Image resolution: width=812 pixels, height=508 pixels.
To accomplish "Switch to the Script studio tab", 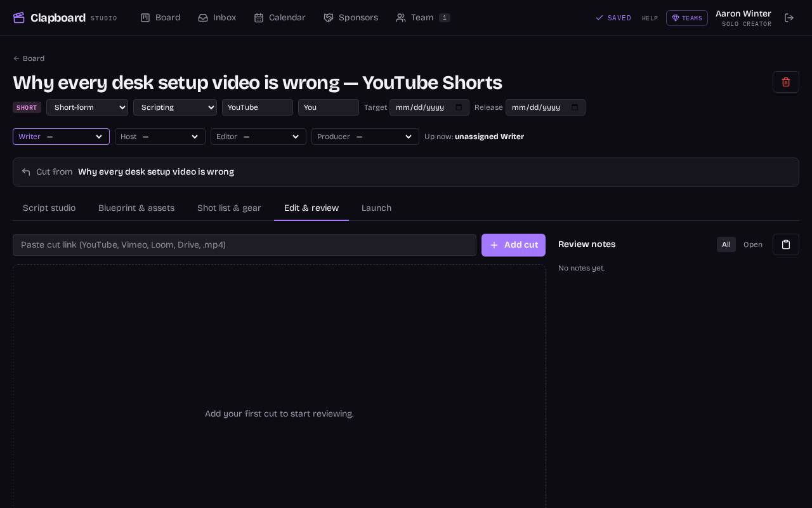I will [49, 208].
